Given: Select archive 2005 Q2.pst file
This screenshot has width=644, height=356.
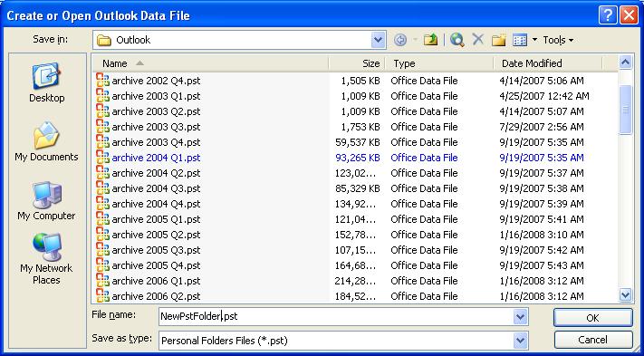Looking at the screenshot, I should (x=156, y=235).
